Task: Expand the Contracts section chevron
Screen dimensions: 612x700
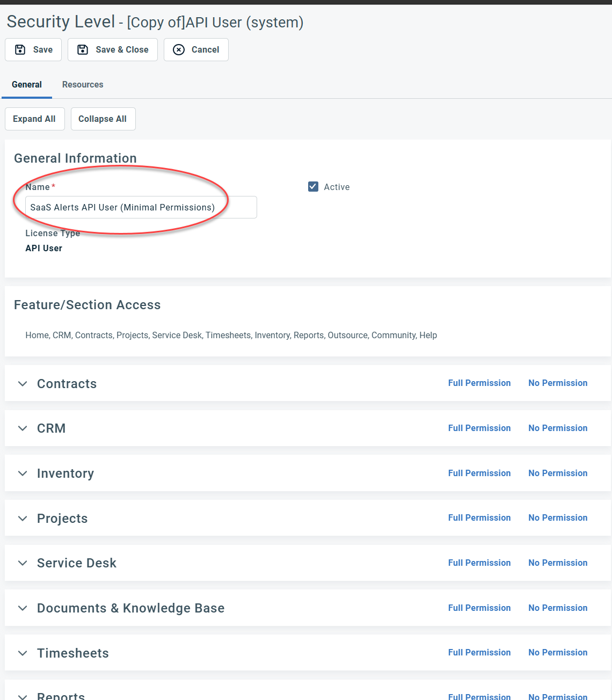Action: click(23, 383)
